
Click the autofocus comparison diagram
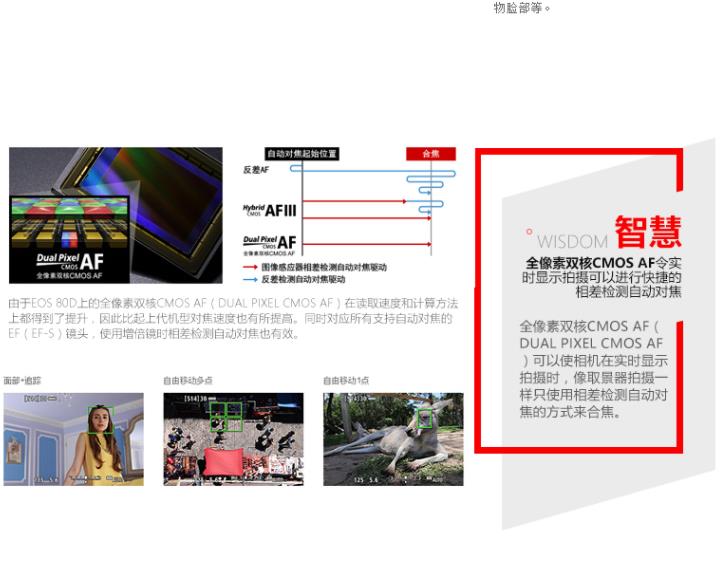point(349,215)
